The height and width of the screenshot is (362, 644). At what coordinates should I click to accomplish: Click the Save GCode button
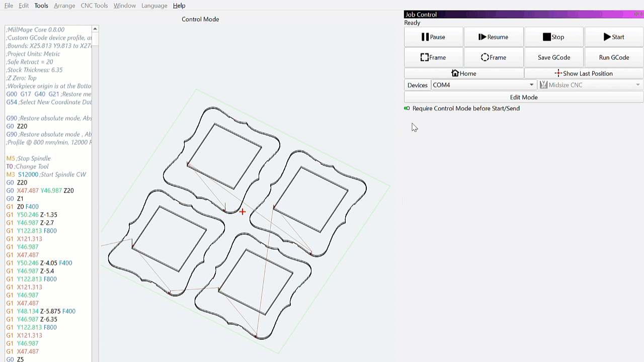553,57
